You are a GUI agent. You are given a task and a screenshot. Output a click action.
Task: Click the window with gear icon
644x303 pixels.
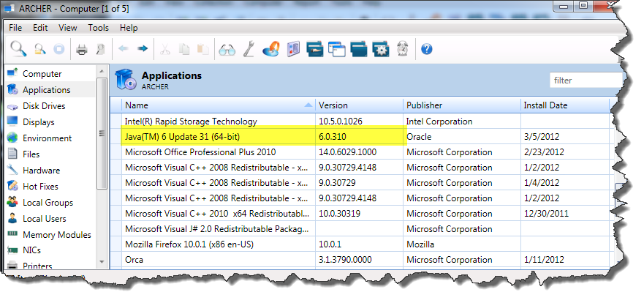380,49
